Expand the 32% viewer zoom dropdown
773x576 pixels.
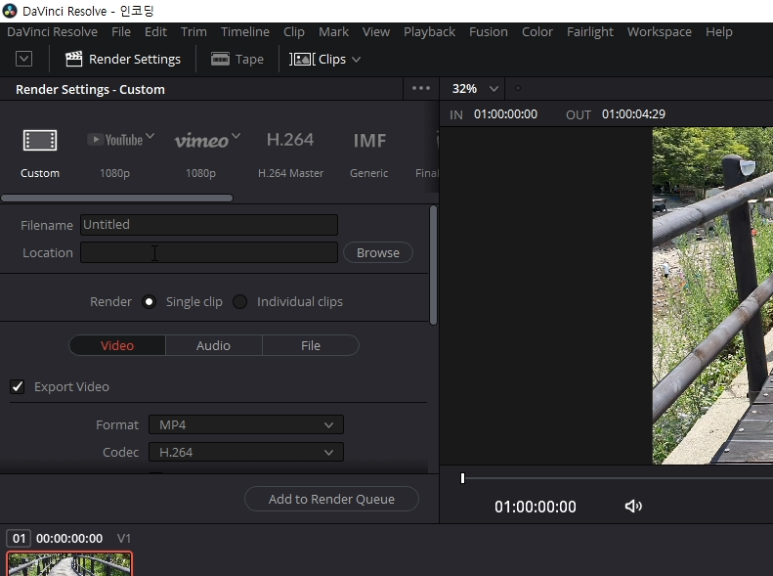493,89
